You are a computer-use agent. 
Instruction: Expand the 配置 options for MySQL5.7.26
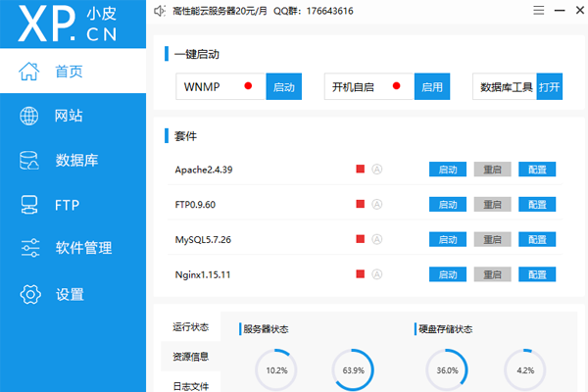(536, 239)
